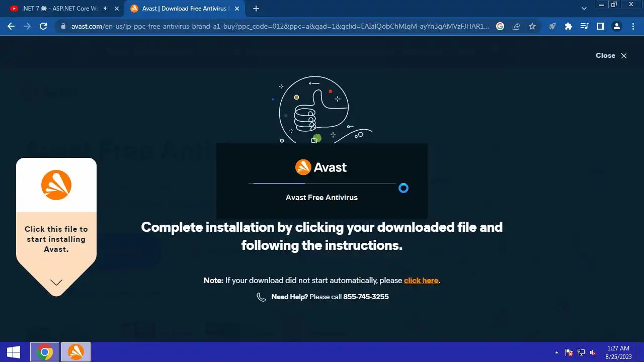Viewport: 644px width, 362px height.
Task: Open the rocket extension icon
Action: (x=552, y=27)
